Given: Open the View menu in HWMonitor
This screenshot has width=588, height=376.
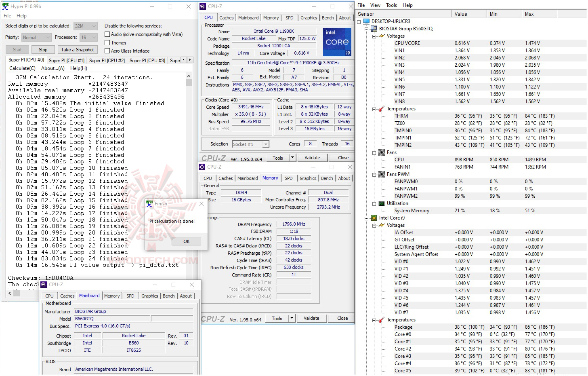Looking at the screenshot, I should point(375,5).
